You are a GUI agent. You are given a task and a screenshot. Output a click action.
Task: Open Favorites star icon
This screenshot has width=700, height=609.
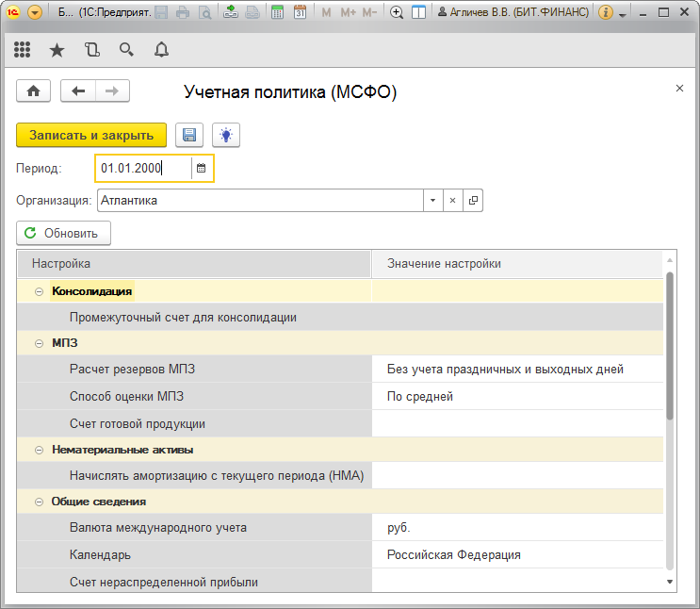57,50
